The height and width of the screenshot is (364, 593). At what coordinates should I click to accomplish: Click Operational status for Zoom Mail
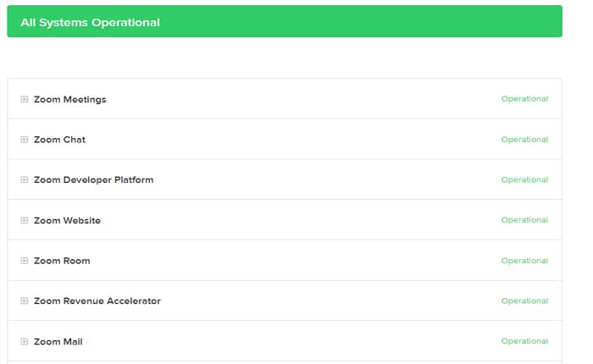pyautogui.click(x=524, y=341)
